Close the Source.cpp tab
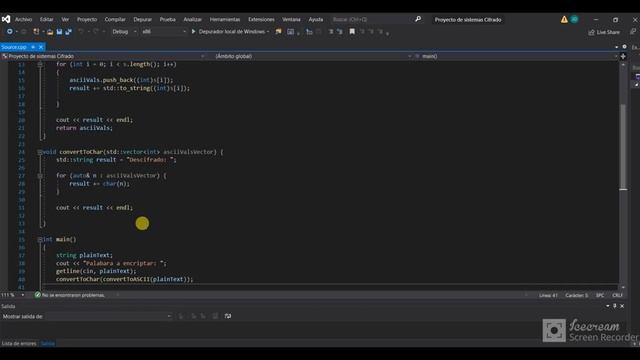 point(41,47)
